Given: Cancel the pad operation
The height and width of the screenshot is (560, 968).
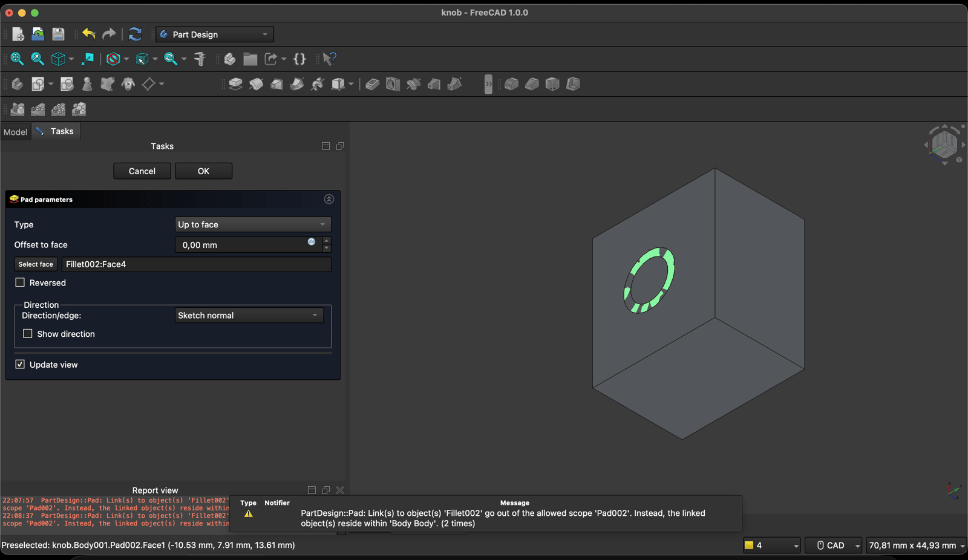Looking at the screenshot, I should click(x=142, y=171).
